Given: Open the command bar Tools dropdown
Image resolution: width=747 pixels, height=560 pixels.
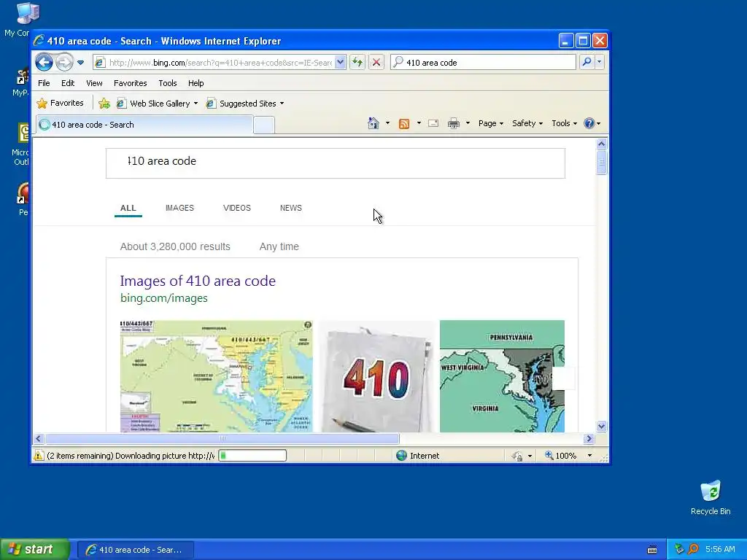Looking at the screenshot, I should [x=564, y=123].
